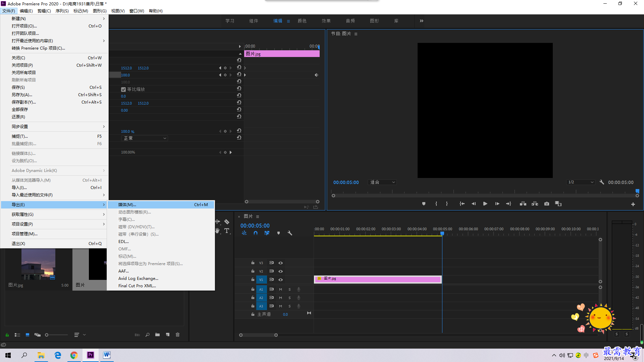The width and height of the screenshot is (644, 362).
Task: Open Program Monitor settings wrench
Action: [602, 182]
